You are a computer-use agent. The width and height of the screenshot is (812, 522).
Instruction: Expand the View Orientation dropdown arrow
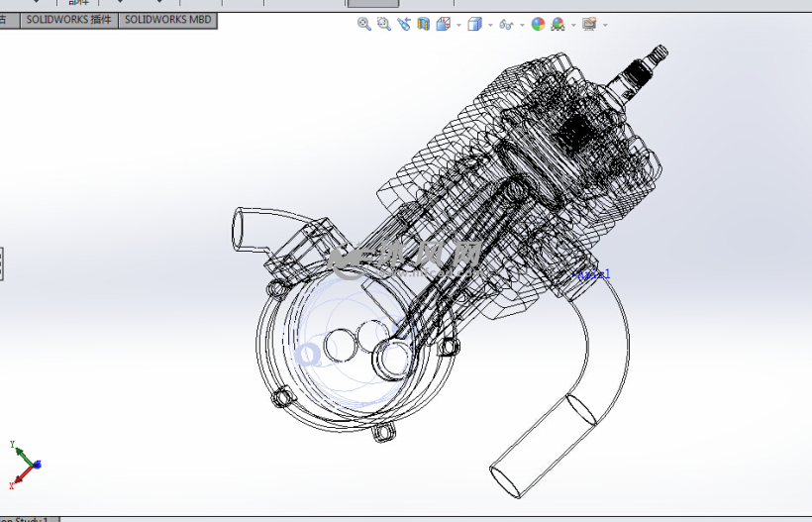pyautogui.click(x=457, y=26)
